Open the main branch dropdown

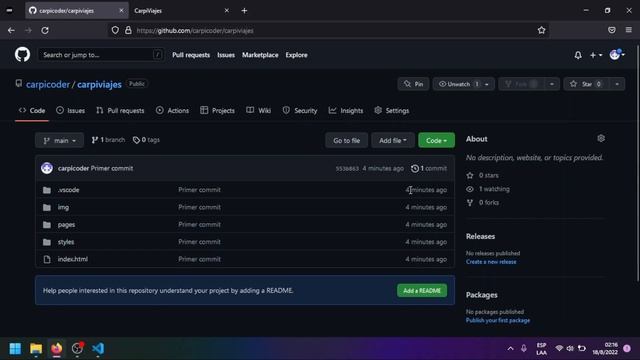tap(60, 140)
